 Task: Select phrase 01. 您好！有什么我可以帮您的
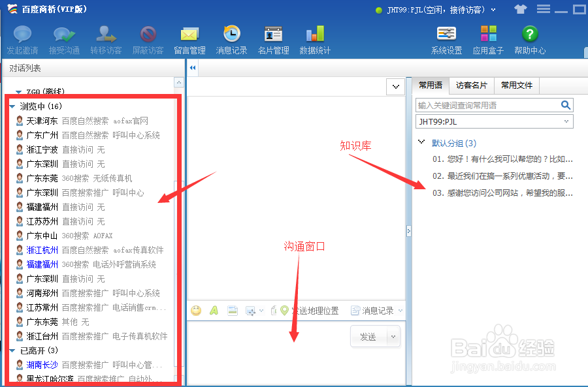pyautogui.click(x=502, y=159)
